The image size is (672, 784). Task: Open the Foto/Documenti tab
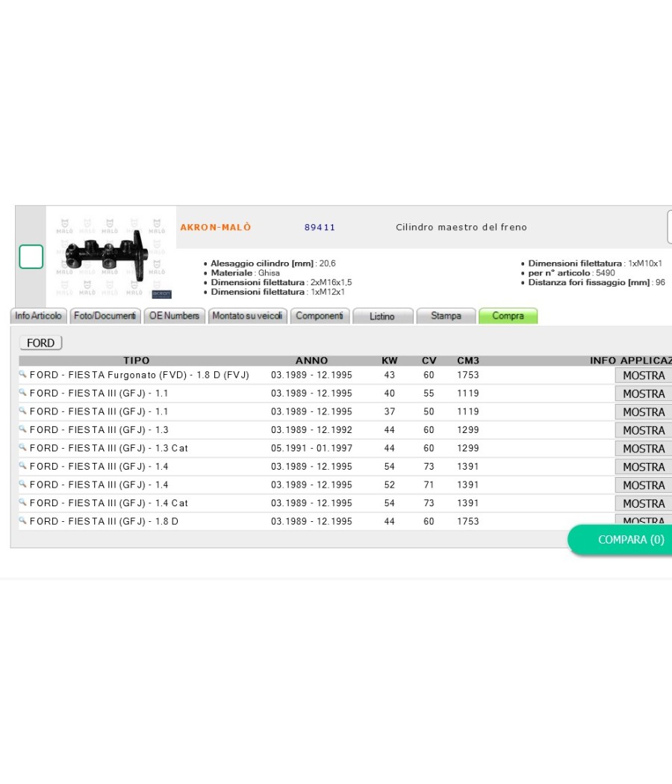[x=105, y=316]
